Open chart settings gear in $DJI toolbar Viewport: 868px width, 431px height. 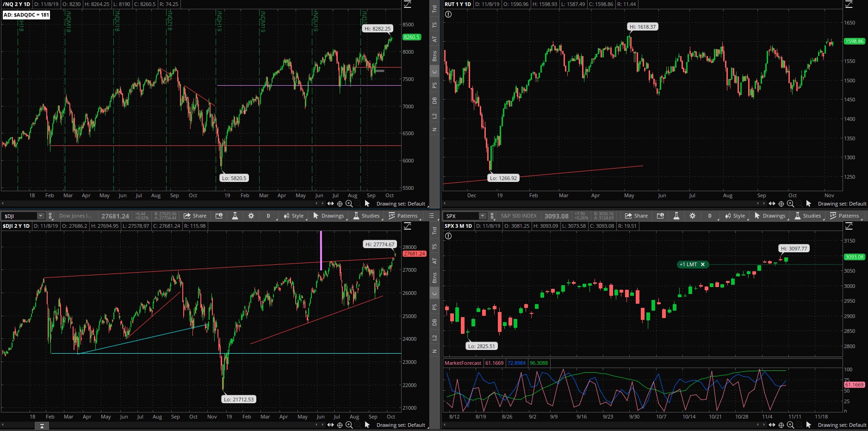coord(251,216)
